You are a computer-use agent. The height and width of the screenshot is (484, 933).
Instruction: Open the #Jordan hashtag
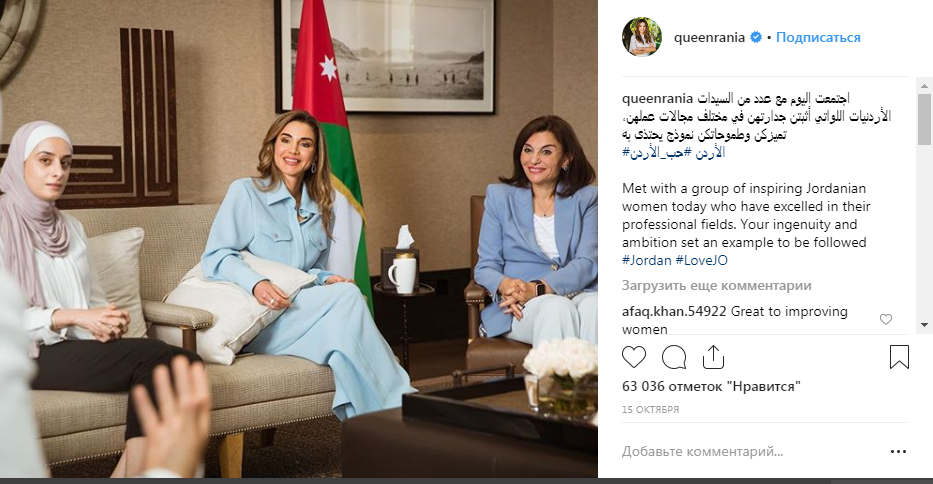pos(646,260)
